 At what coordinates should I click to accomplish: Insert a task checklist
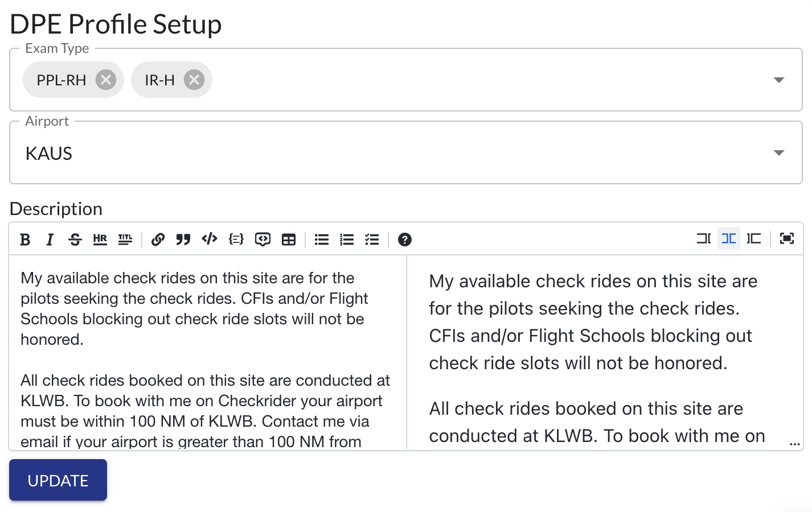(x=372, y=240)
